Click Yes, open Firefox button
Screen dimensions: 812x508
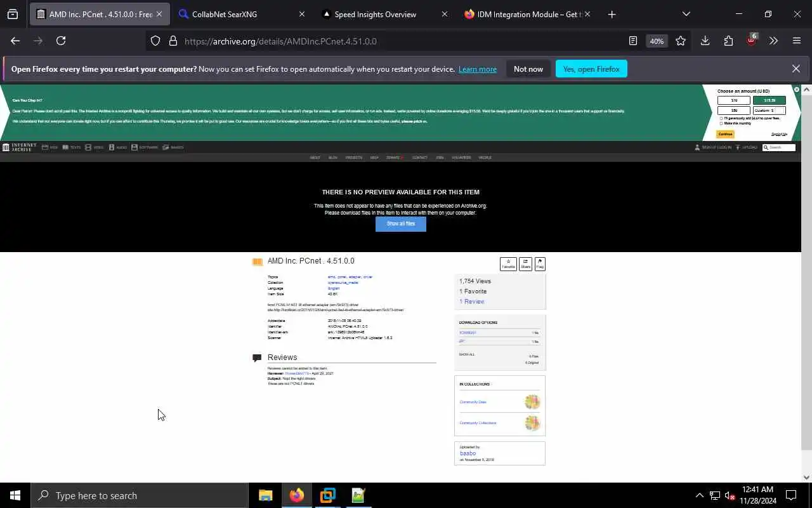click(x=591, y=69)
